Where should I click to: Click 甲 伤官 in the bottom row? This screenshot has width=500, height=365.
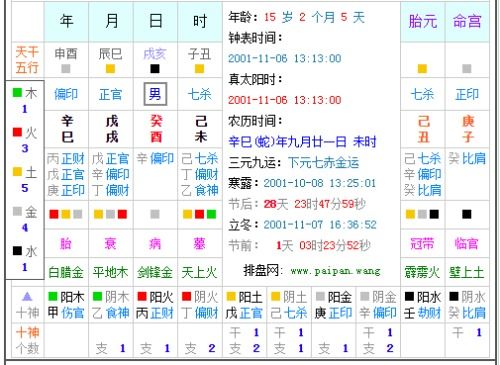click(x=66, y=313)
